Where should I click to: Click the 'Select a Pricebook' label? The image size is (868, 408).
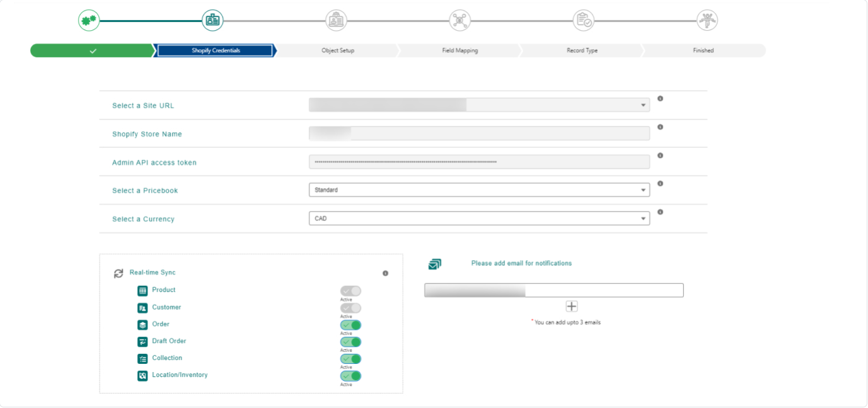click(x=145, y=191)
